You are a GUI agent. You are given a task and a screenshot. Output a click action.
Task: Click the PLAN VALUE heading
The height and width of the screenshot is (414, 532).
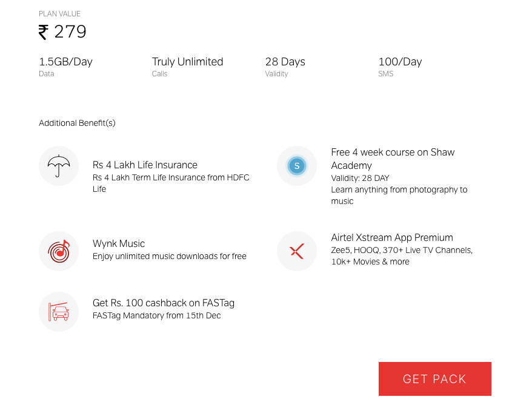click(x=59, y=13)
